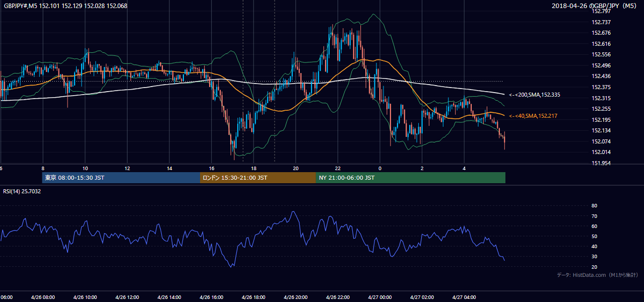The height and width of the screenshot is (302, 644).
Task: Click hour 18 on the price chart axis
Action: click(253, 169)
